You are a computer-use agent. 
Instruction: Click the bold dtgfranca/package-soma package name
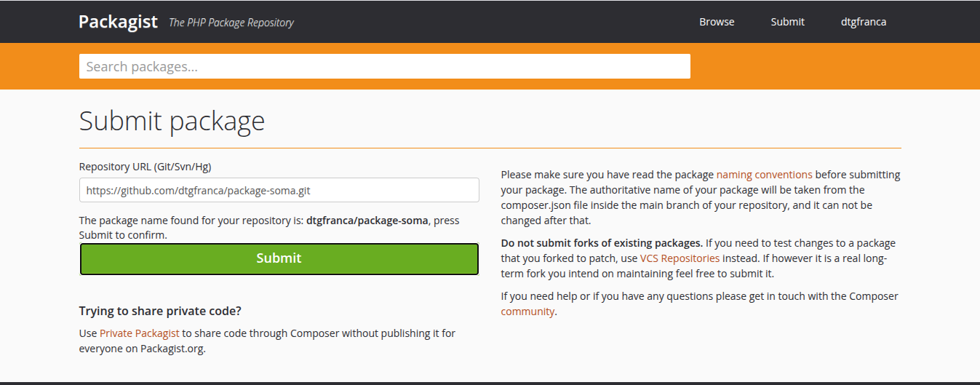click(x=367, y=221)
